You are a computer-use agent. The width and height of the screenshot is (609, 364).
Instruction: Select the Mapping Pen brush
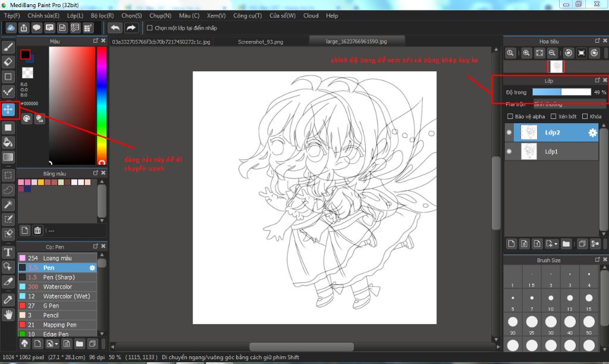tap(58, 325)
